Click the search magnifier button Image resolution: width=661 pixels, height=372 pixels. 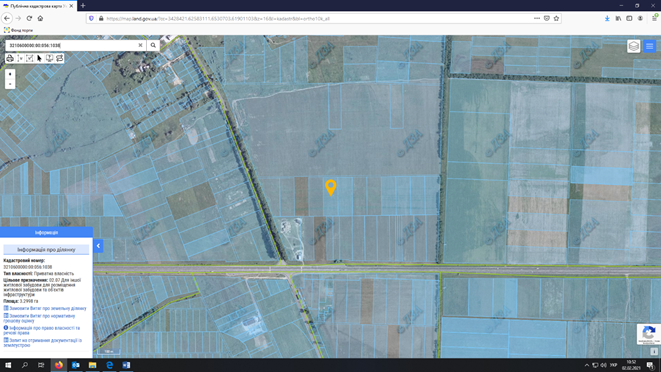pyautogui.click(x=153, y=45)
